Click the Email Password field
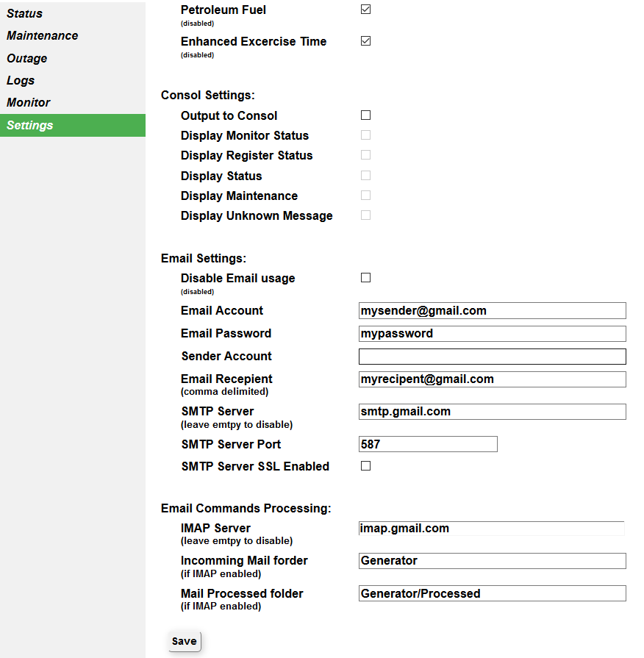 click(x=492, y=334)
